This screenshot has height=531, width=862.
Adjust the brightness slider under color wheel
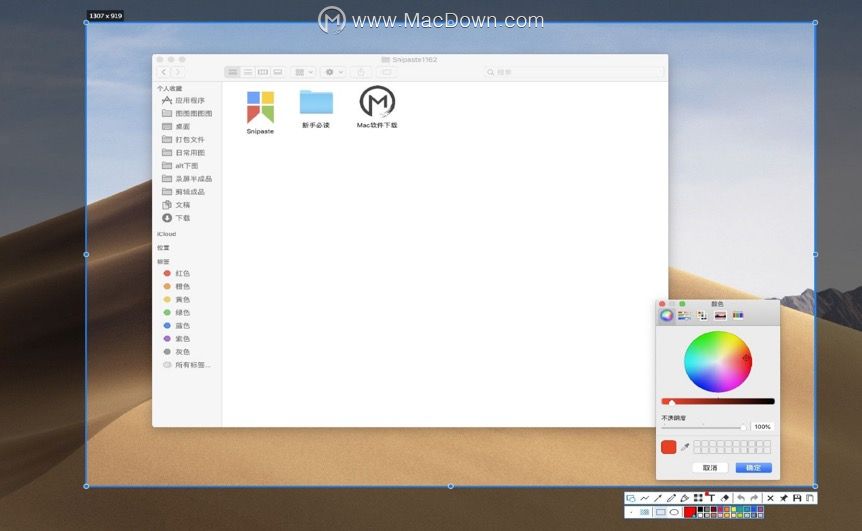coord(718,401)
